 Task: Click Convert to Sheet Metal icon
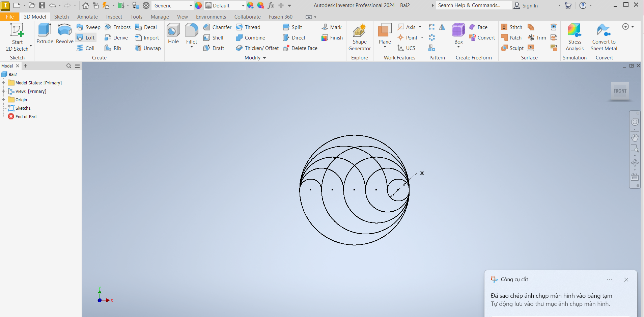(604, 37)
